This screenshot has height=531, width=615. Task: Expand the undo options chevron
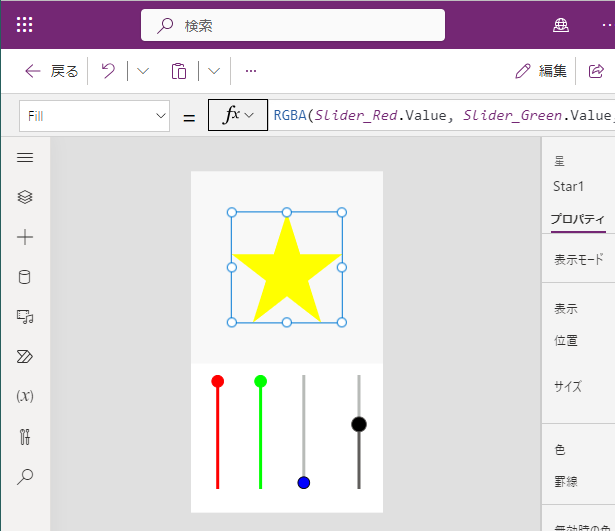[x=143, y=71]
